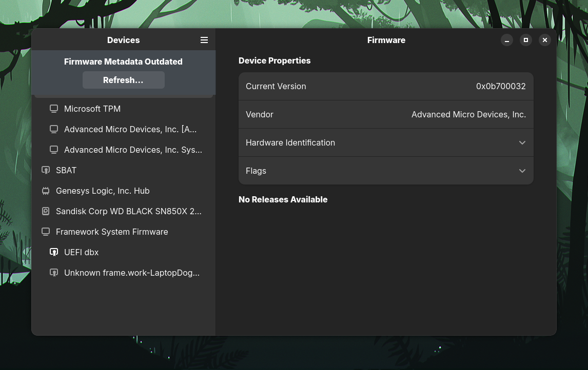Click the SBAT device icon

click(x=46, y=170)
